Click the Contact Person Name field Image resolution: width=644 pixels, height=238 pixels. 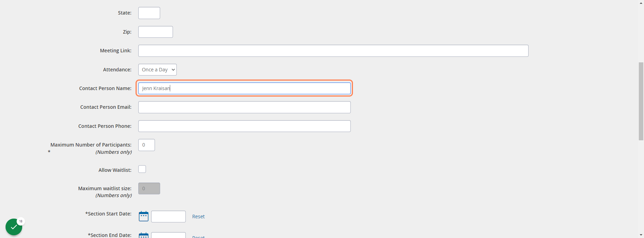coord(244,88)
